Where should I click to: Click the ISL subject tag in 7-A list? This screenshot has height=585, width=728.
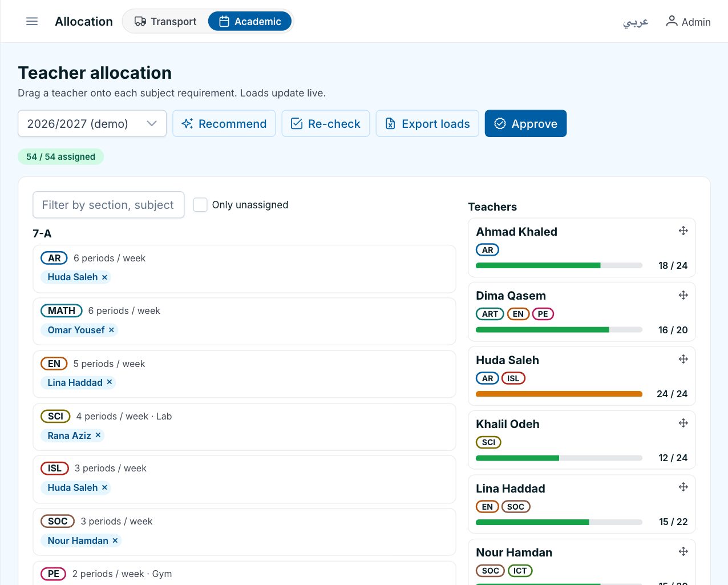click(55, 468)
